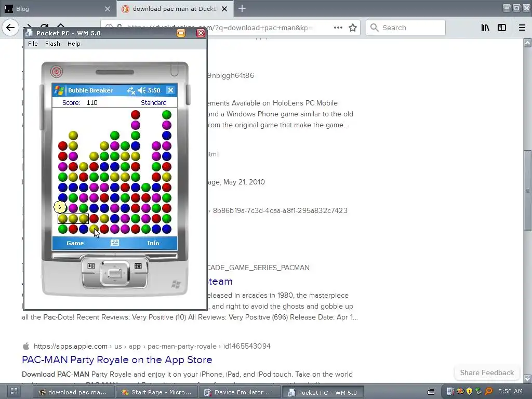Close Bubble Breaker with the X button
Screen dimensions: 532x399
170,90
